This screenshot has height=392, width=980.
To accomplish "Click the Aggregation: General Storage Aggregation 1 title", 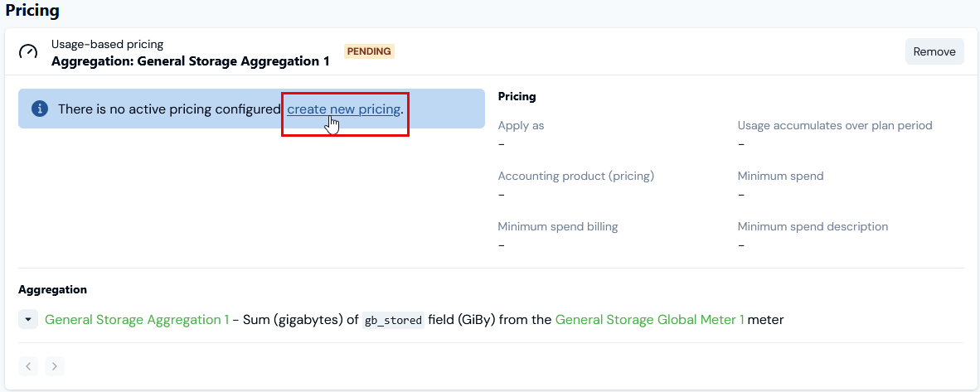I will pos(190,61).
